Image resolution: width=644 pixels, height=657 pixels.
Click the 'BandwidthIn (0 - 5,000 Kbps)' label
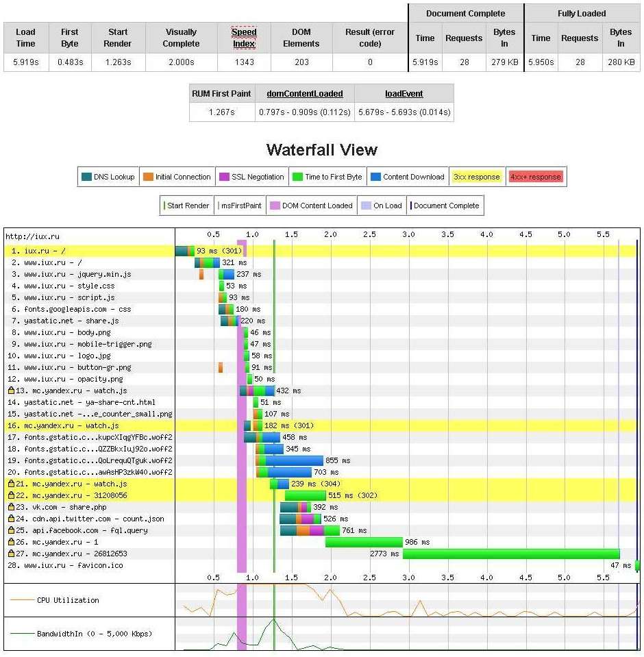tap(95, 634)
